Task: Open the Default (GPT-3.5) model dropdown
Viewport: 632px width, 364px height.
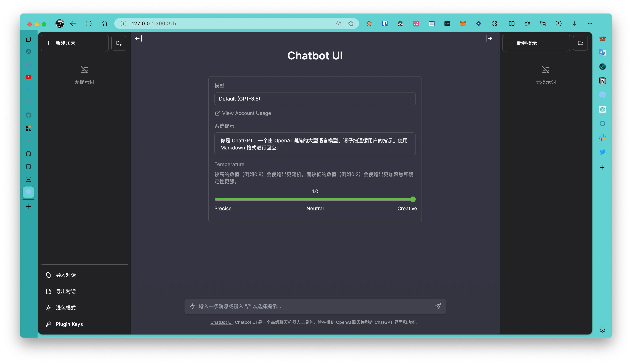Action: (x=315, y=99)
